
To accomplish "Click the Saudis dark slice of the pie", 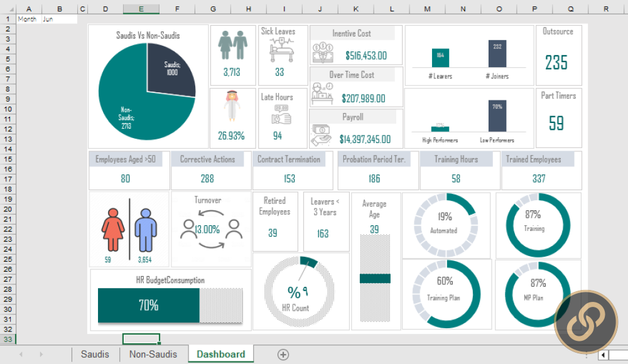I will [x=171, y=69].
